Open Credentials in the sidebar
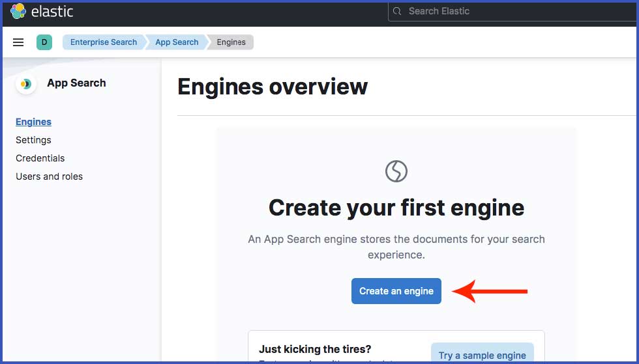639x364 pixels. tap(40, 158)
